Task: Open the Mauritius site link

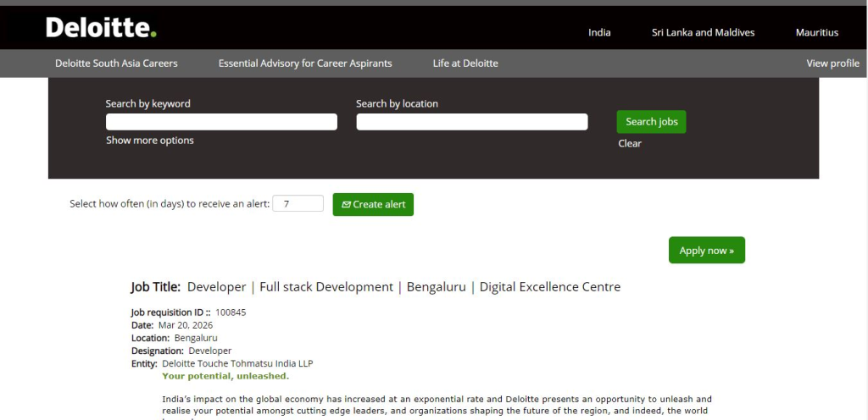Action: pos(817,33)
